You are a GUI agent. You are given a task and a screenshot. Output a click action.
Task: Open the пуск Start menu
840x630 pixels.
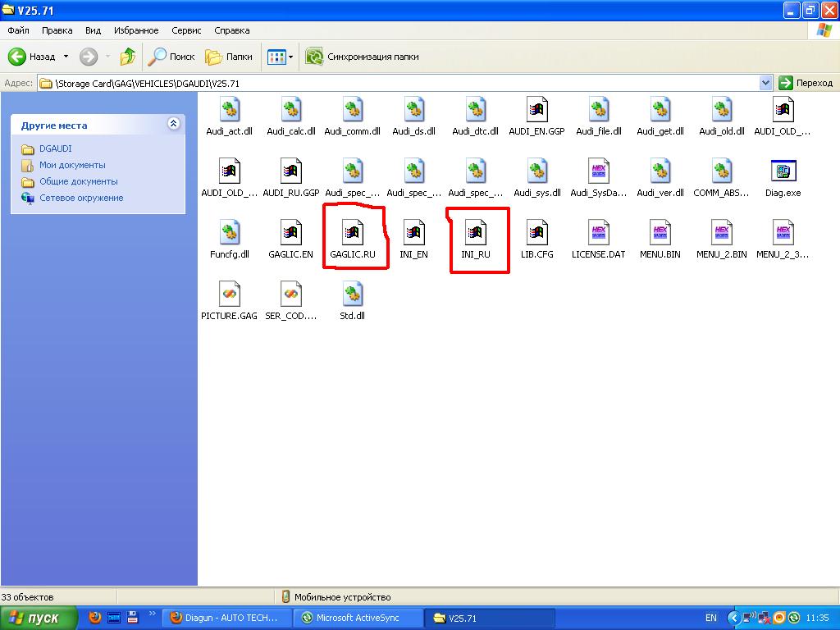(38, 618)
